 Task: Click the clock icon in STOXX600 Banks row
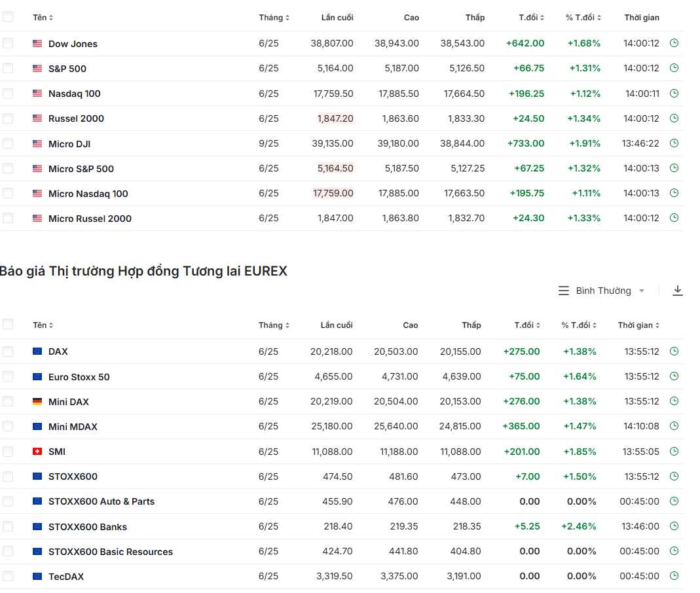pyautogui.click(x=674, y=526)
